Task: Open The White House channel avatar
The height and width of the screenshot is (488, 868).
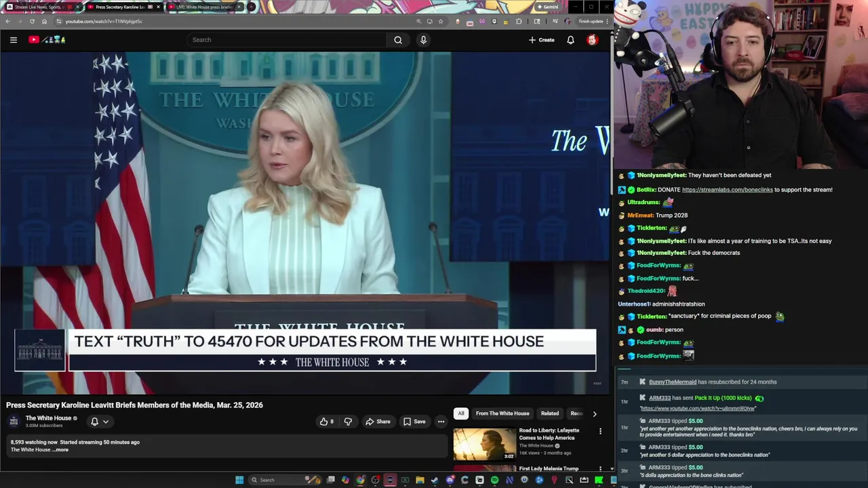Action: coord(14,422)
